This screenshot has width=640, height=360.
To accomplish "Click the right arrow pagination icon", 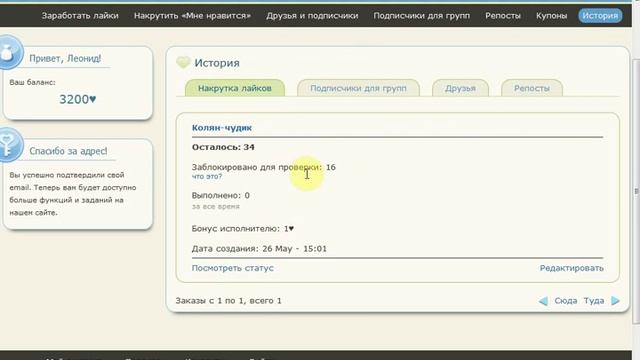I will point(616,301).
